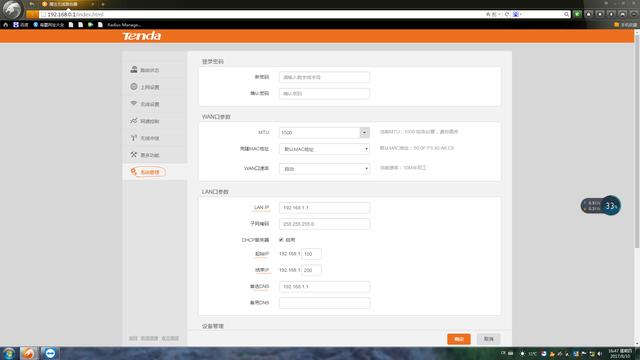The height and width of the screenshot is (360, 640).
Task: Click the last footer link under sidebar
Action: (x=170, y=338)
